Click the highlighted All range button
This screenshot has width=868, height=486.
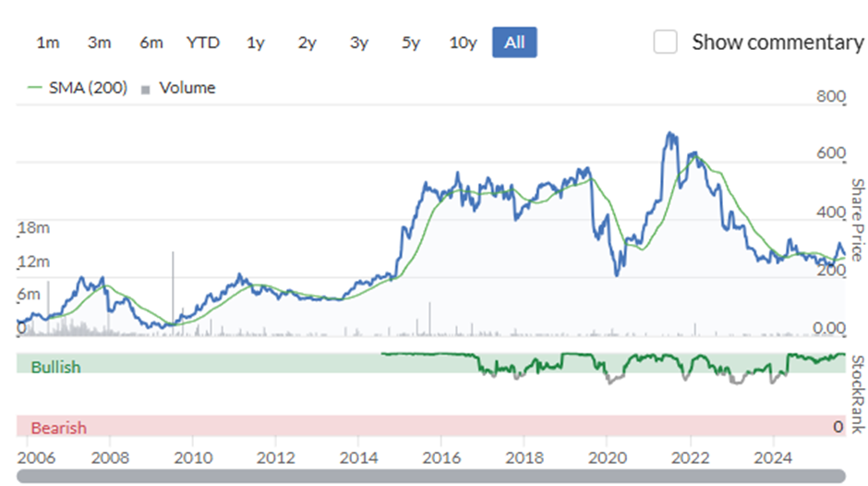click(x=514, y=43)
